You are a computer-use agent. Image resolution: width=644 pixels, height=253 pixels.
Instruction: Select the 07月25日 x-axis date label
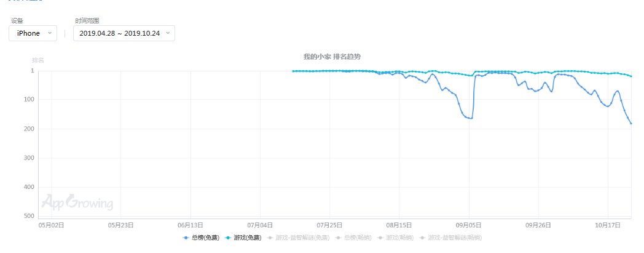(330, 225)
